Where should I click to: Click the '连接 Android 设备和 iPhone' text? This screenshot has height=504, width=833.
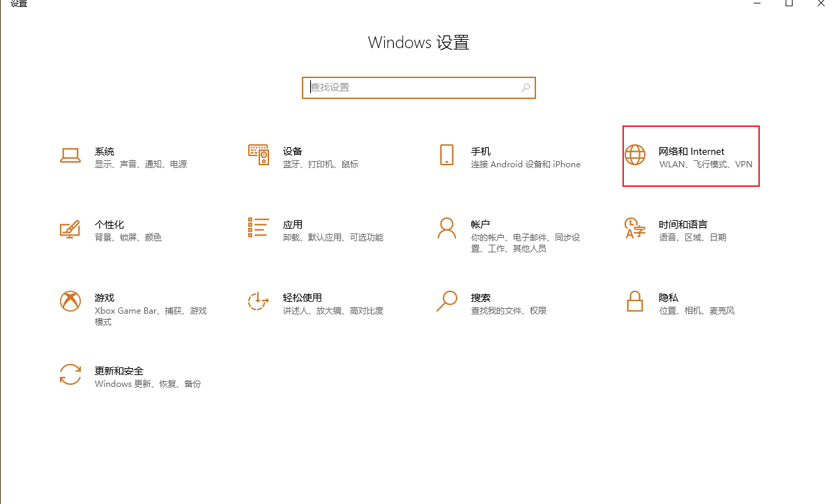526,165
